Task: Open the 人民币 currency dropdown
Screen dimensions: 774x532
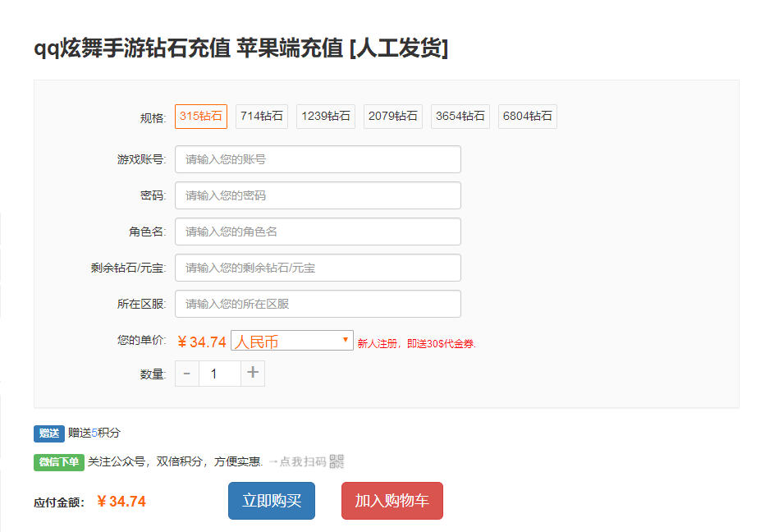Action: coord(292,341)
